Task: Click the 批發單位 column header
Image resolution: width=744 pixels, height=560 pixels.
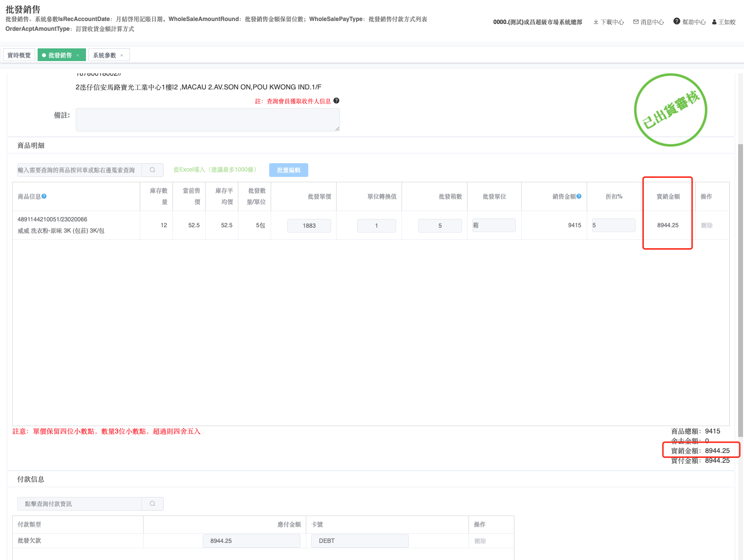Action: pos(494,196)
